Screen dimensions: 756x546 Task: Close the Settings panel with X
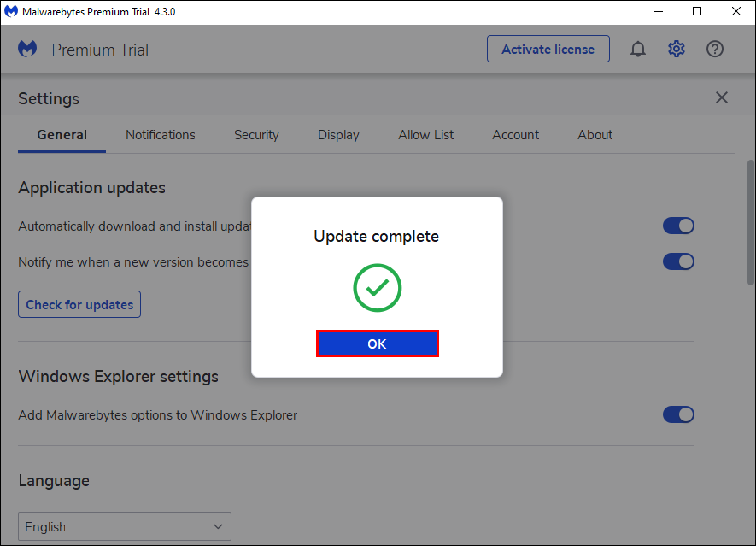coord(721,97)
